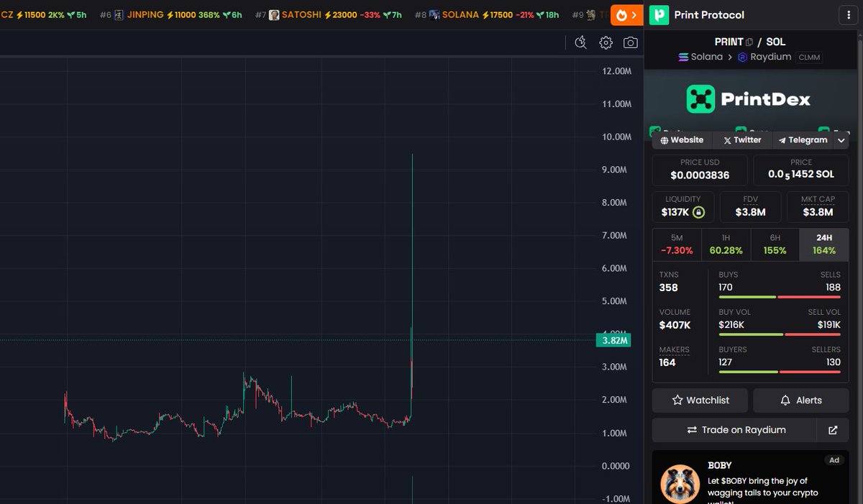The height and width of the screenshot is (504, 863).
Task: Select the 1H timeframe tab
Action: 726,244
